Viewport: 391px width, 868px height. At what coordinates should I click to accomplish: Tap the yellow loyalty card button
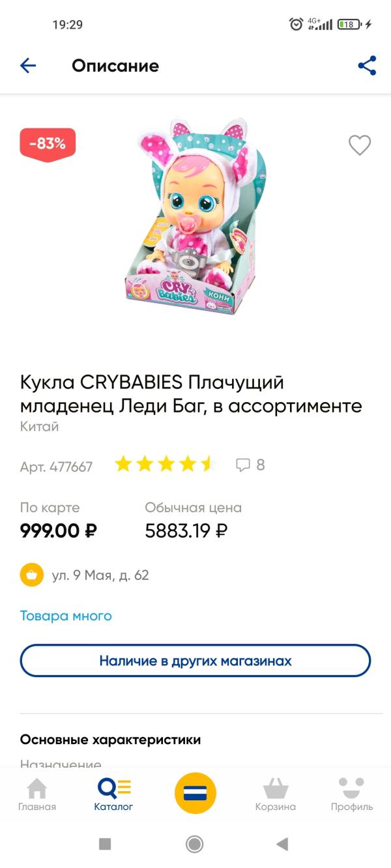coord(195,793)
